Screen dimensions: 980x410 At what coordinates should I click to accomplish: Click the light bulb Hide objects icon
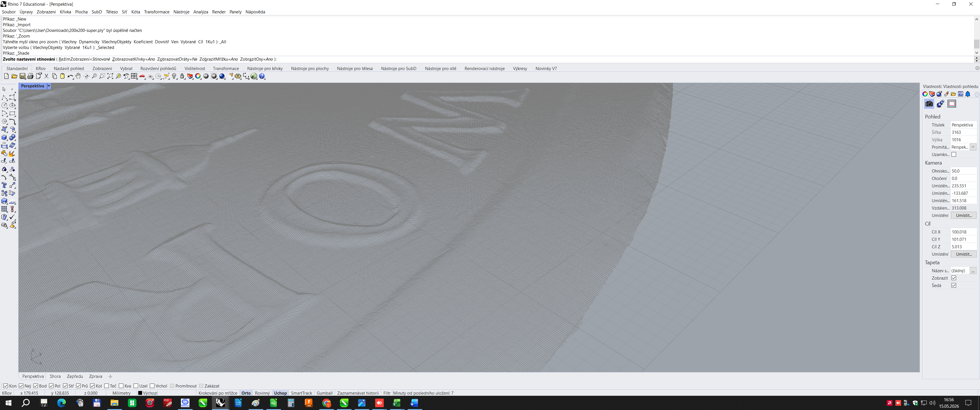174,76
